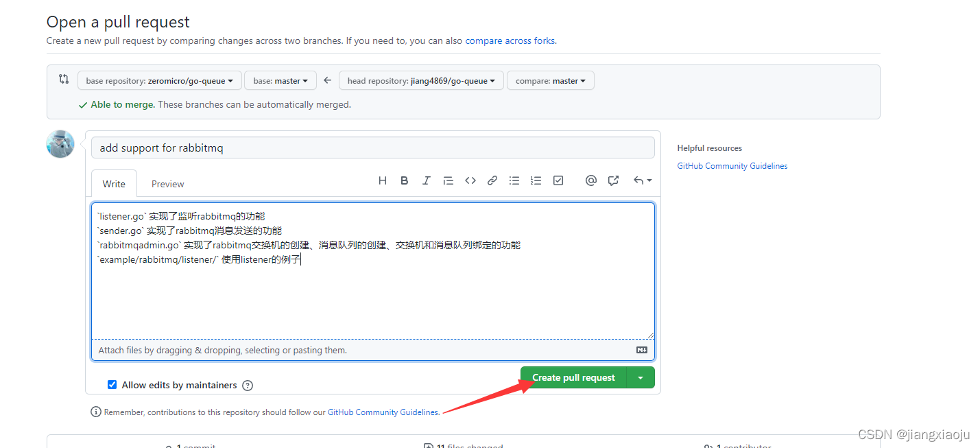Viewport: 980px width, 448px height.
Task: Open head repository dropdown jiang4869/go-queue
Action: click(421, 81)
